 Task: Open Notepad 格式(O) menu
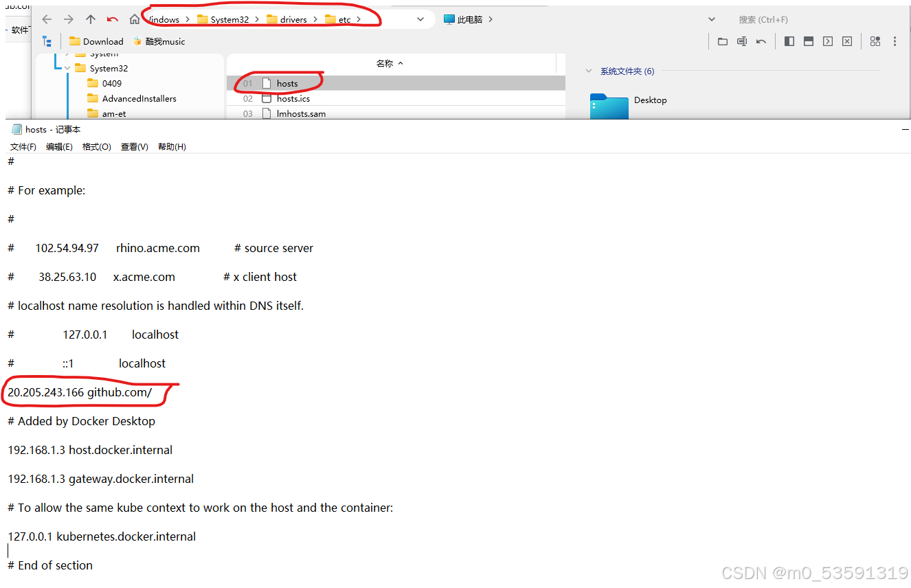click(x=96, y=147)
